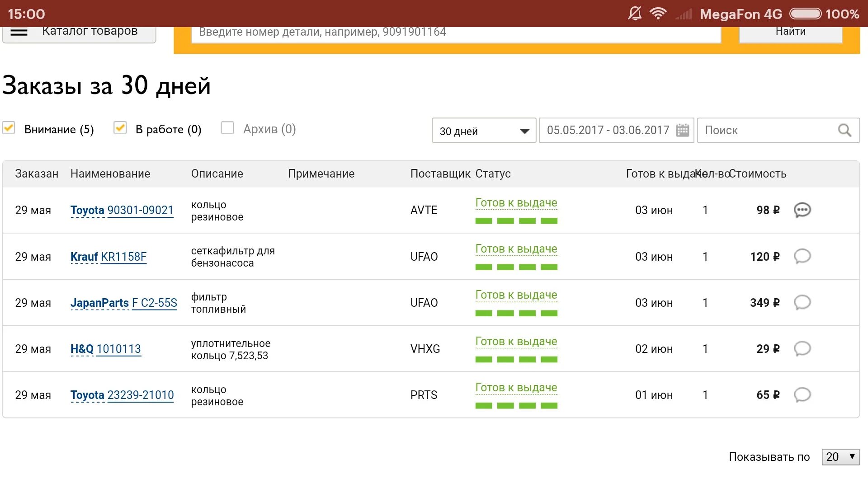Open the 30 дней period dropdown
Image resolution: width=868 pixels, height=488 pixels.
click(484, 131)
